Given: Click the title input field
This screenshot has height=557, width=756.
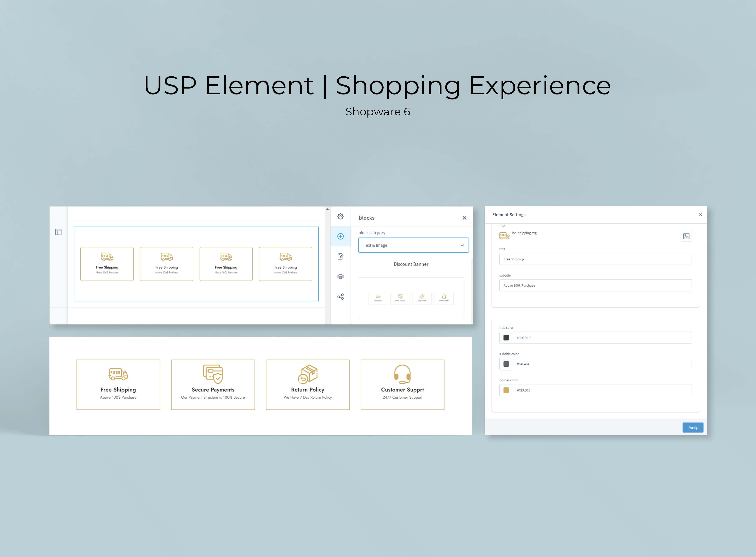Looking at the screenshot, I should 595,259.
